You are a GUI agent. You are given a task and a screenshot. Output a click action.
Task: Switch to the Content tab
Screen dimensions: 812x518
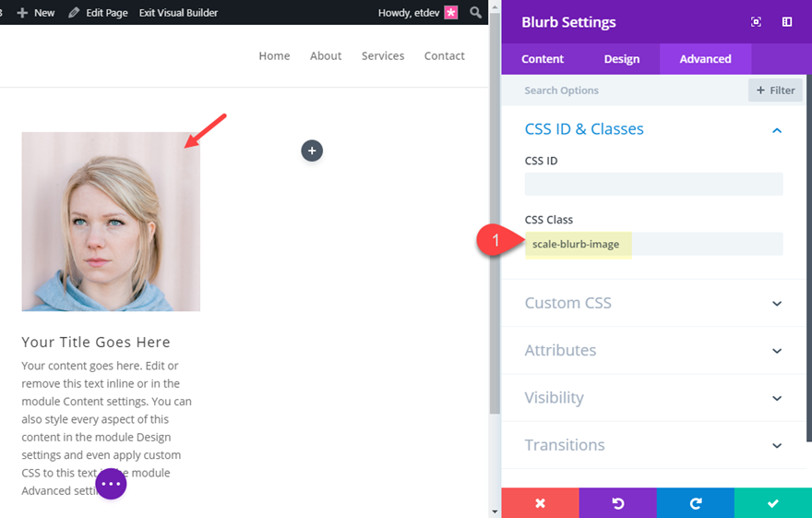click(x=543, y=59)
